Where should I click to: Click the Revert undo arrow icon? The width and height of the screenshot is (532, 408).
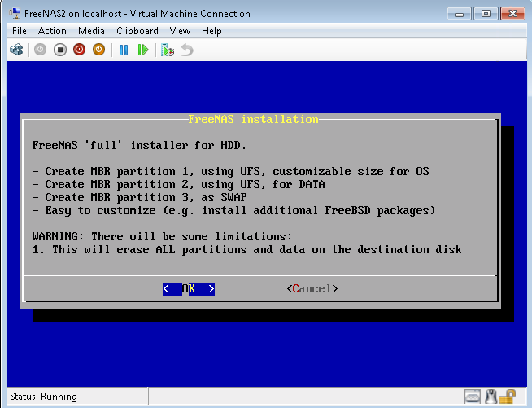[187, 50]
